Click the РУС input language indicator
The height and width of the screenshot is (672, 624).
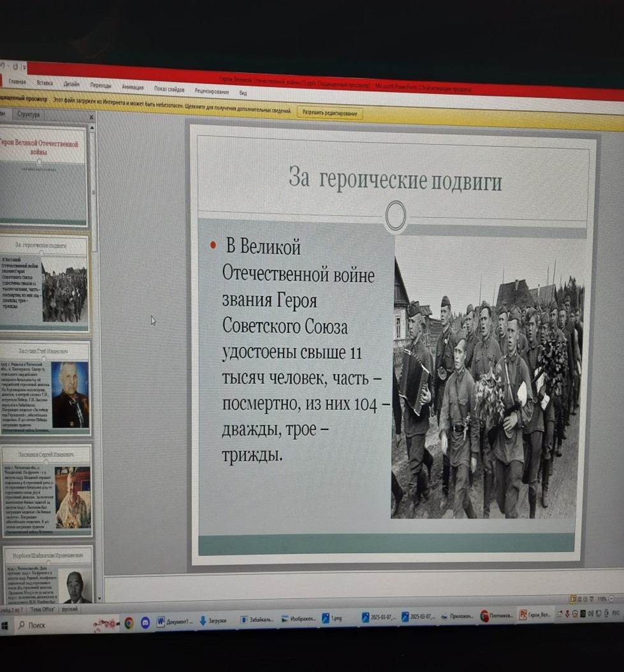616,613
